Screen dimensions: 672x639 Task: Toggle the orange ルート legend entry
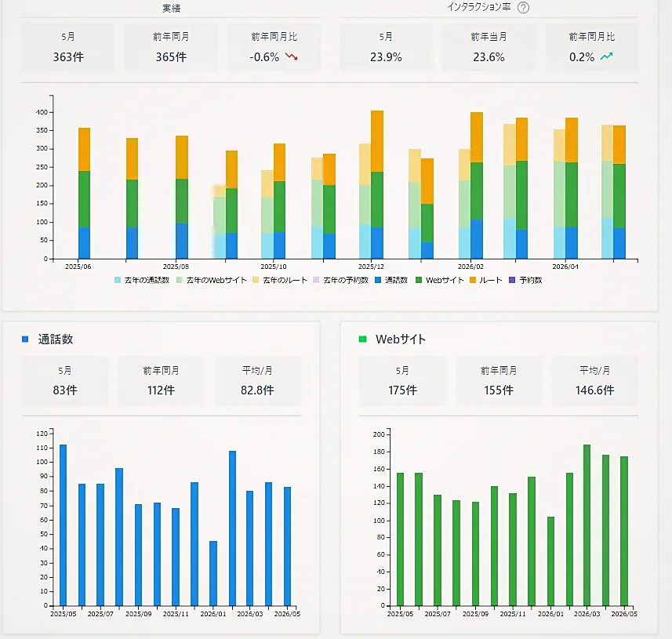click(x=486, y=280)
